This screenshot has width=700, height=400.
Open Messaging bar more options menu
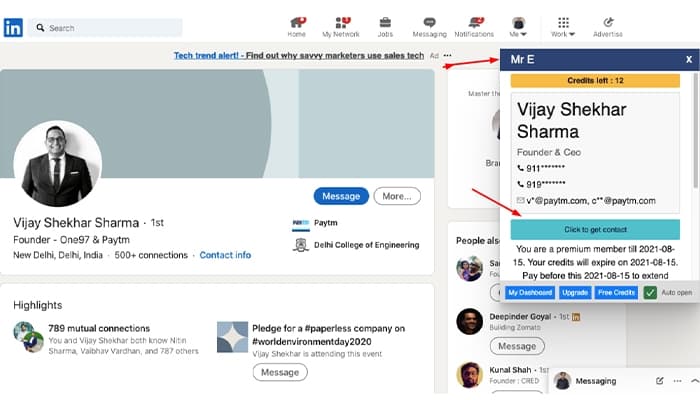(x=677, y=381)
